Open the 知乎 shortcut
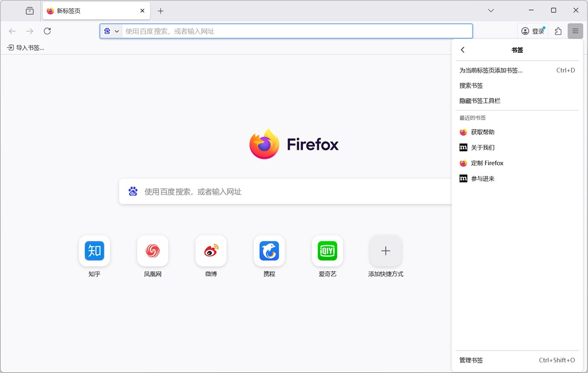 (x=94, y=251)
